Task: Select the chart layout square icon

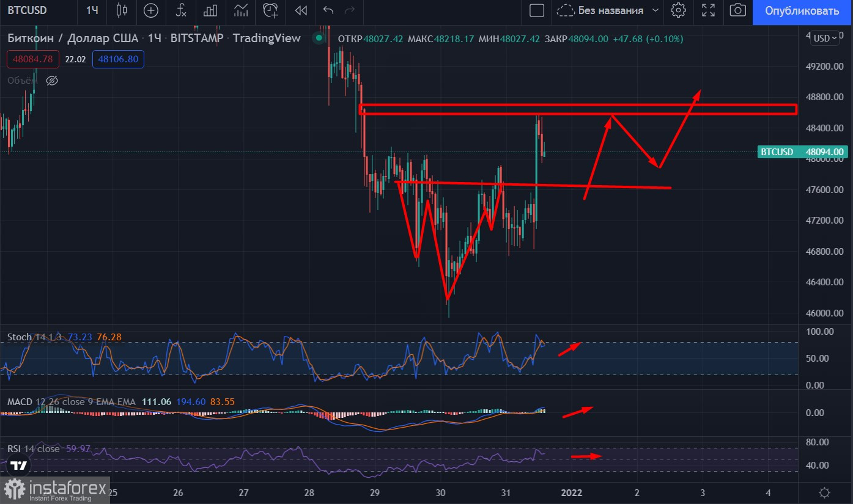Action: point(537,10)
